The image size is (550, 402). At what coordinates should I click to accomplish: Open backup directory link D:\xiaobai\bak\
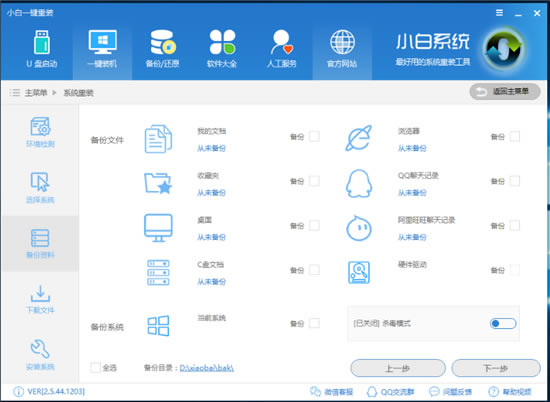(207, 368)
